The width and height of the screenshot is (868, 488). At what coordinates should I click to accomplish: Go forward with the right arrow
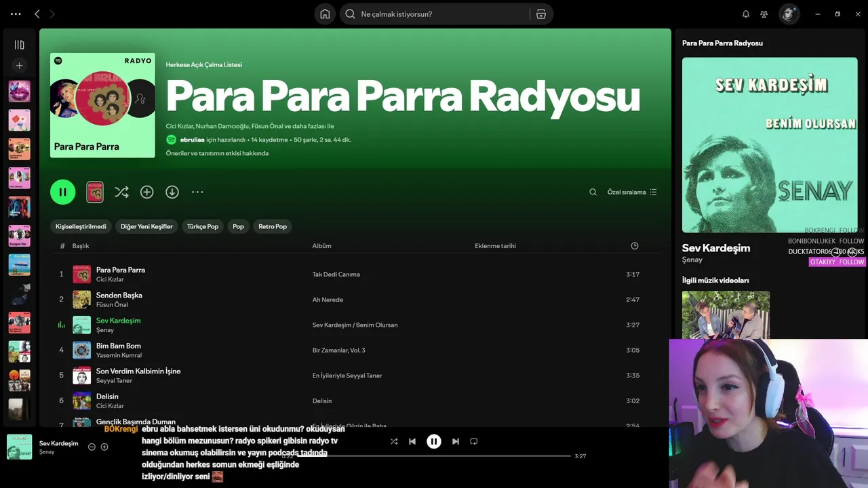(52, 14)
